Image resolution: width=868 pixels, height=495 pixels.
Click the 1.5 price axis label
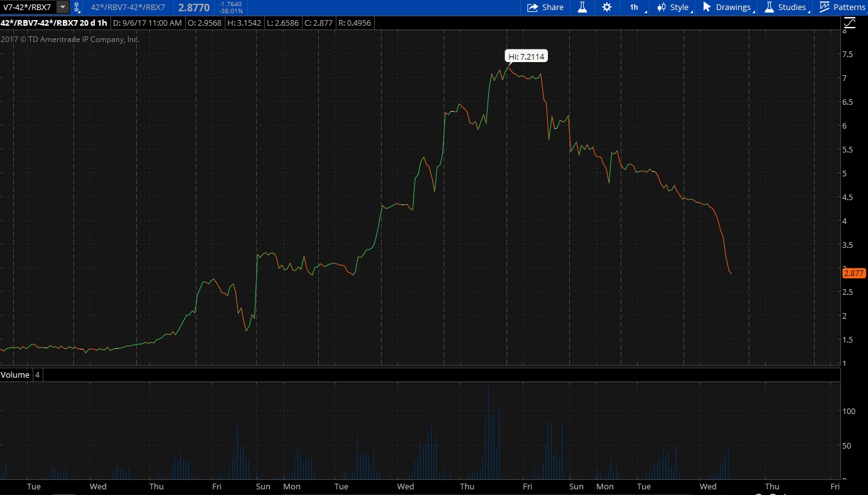tap(848, 340)
